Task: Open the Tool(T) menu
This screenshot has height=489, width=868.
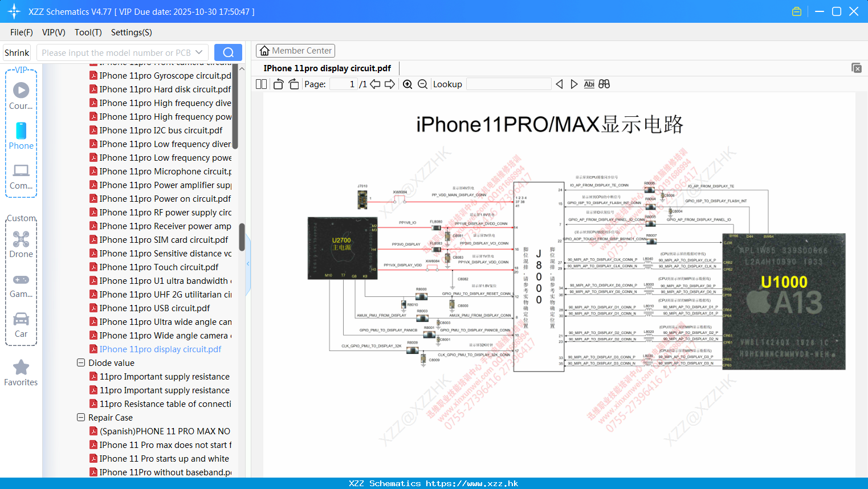Action: pos(88,32)
